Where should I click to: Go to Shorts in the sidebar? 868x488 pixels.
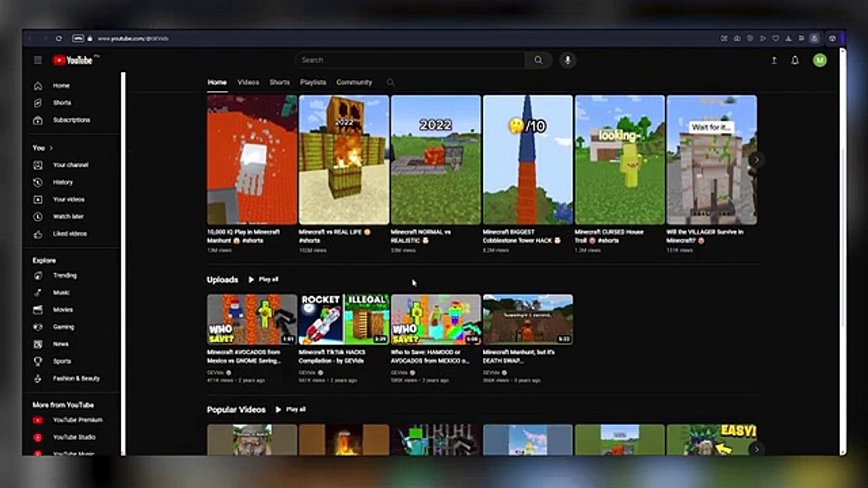[x=62, y=103]
